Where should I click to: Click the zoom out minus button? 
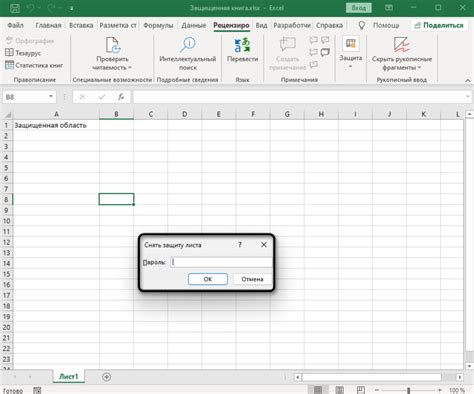point(377,390)
